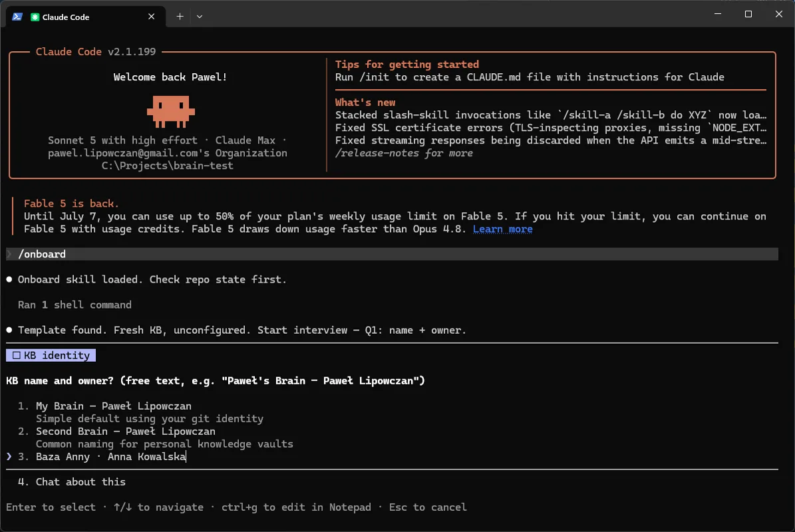The height and width of the screenshot is (532, 795).
Task: Click the /release-notes for more text
Action: point(404,153)
